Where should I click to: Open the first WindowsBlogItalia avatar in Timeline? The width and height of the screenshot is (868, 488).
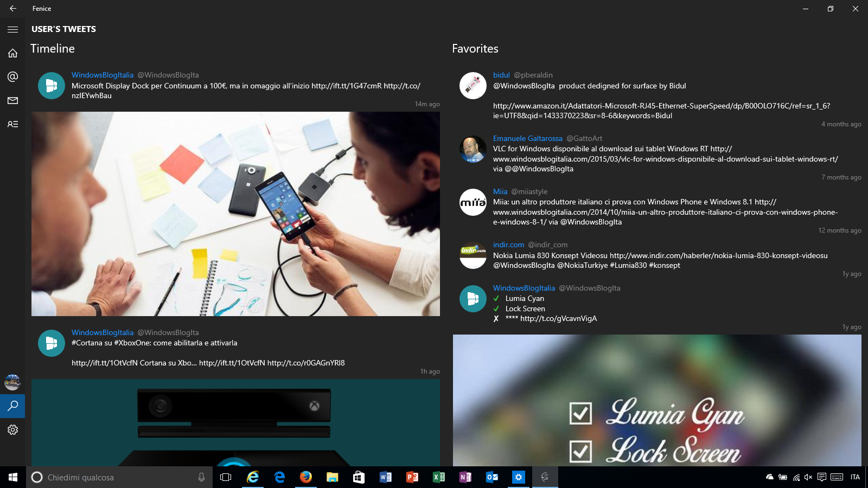point(52,86)
